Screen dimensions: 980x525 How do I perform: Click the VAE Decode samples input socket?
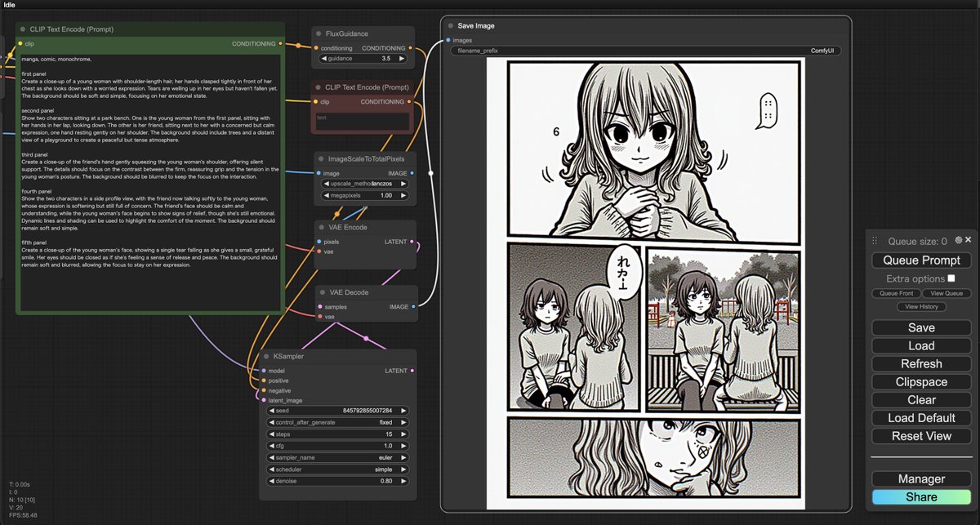(319, 307)
